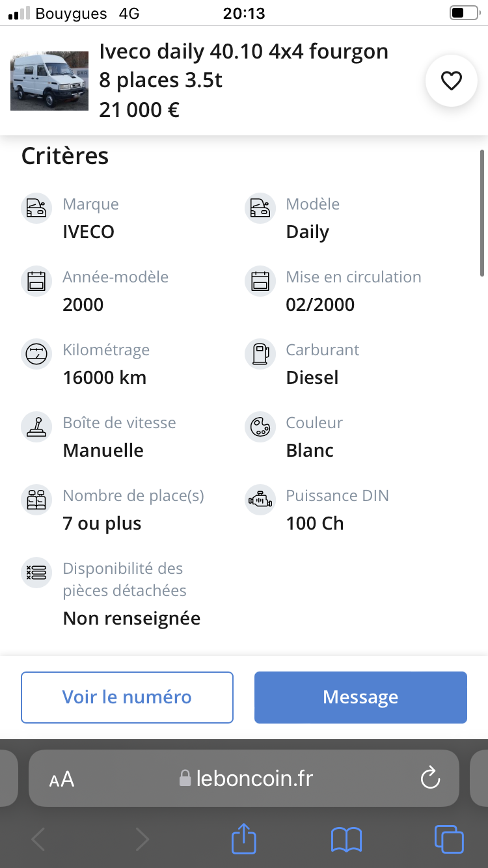The width and height of the screenshot is (488, 868).
Task: Open the Safari share sheet
Action: pos(244,839)
